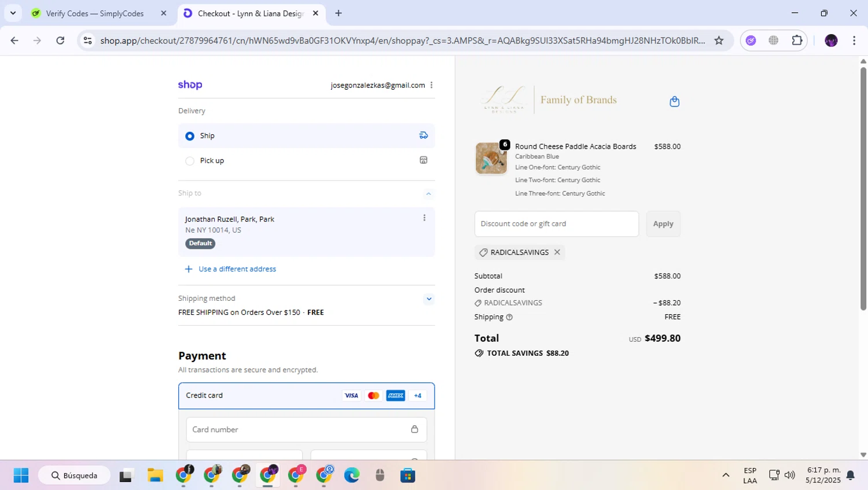868x490 pixels.
Task: Click the Shipping info question mark icon
Action: 509,317
